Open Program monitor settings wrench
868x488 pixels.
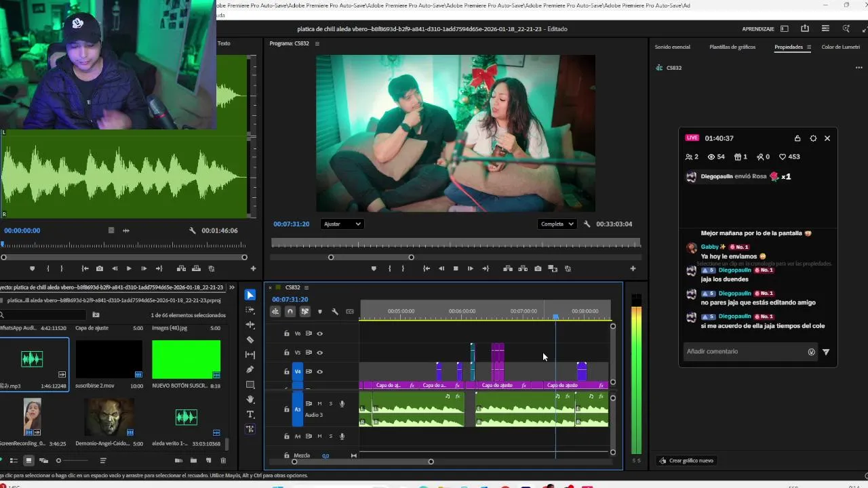click(587, 224)
